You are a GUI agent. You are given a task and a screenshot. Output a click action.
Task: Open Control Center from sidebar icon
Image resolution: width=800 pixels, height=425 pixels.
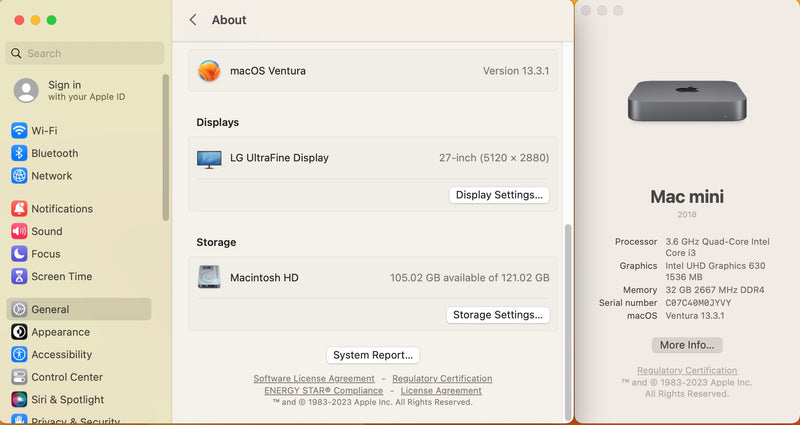19,378
